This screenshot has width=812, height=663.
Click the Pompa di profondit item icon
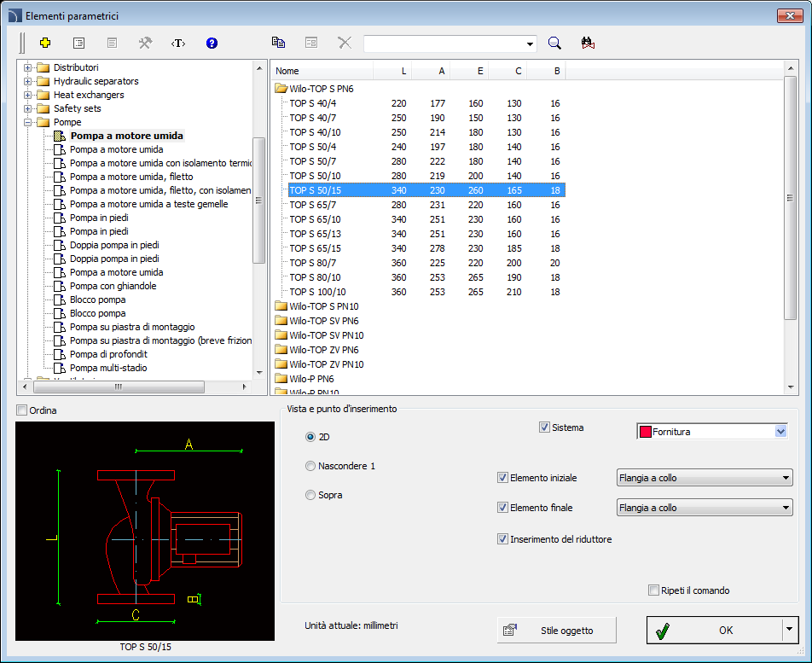[x=60, y=354]
